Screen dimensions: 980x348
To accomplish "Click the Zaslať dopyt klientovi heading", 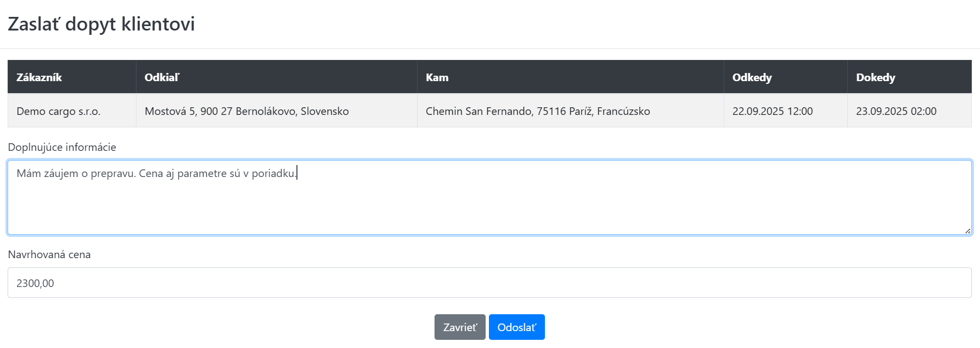I will tap(101, 24).
